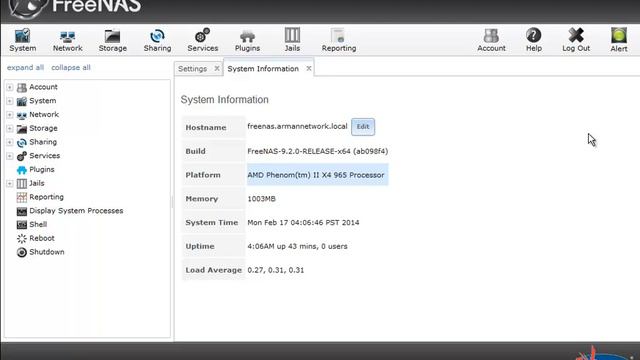Click hostname value freenas.armannetwork.local
Viewport: 640px width, 360px height.
click(297, 126)
